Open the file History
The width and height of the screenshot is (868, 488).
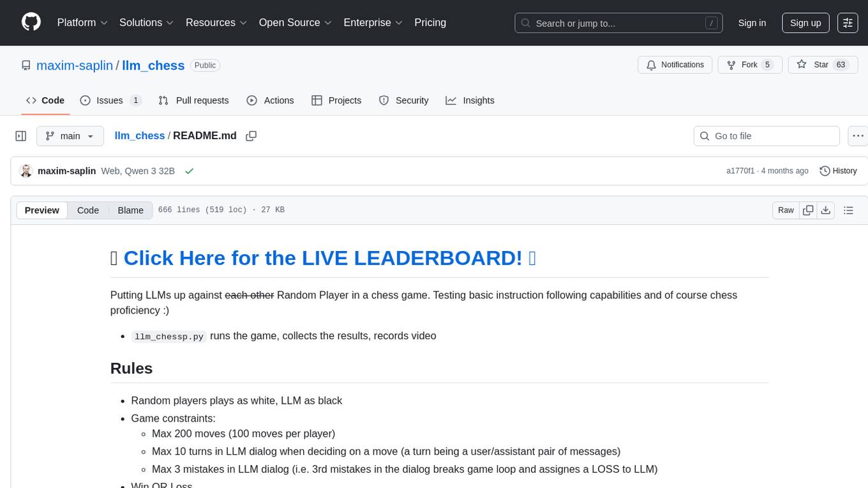click(838, 171)
